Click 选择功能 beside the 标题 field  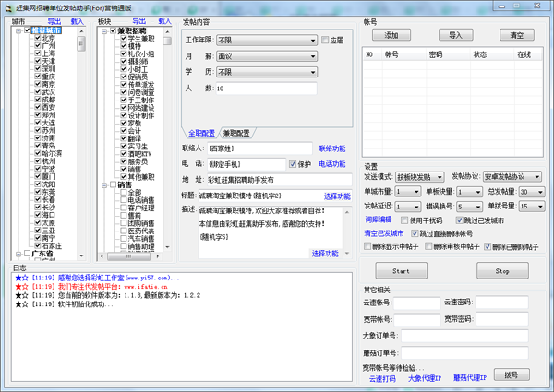coord(337,196)
